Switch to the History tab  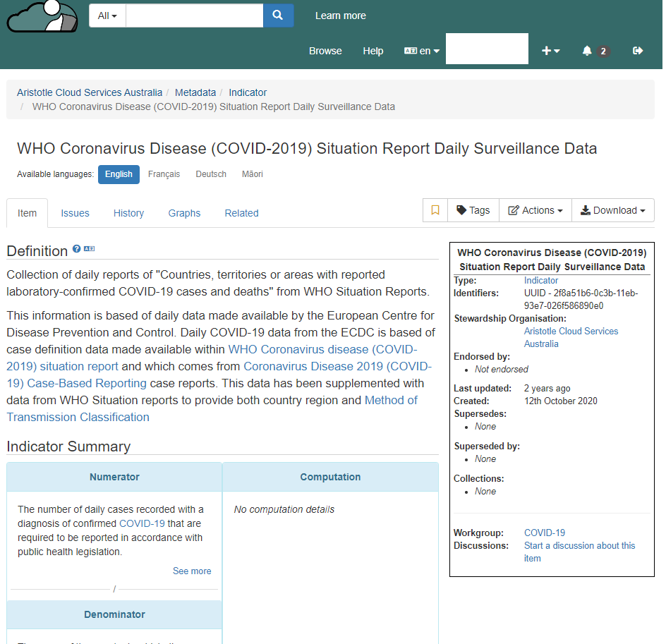128,213
